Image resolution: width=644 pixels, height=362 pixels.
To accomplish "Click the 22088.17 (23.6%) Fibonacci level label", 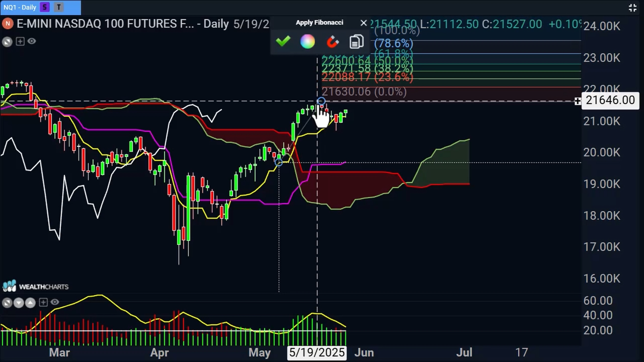I will tap(368, 77).
